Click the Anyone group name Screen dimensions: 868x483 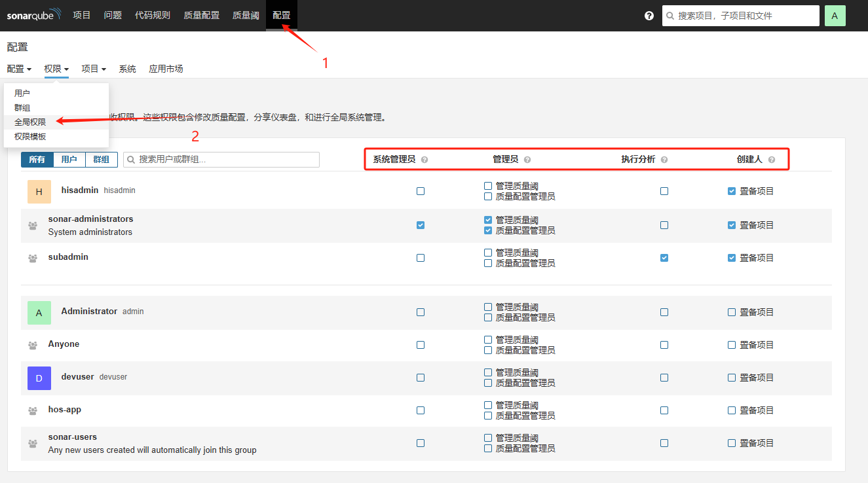(64, 344)
